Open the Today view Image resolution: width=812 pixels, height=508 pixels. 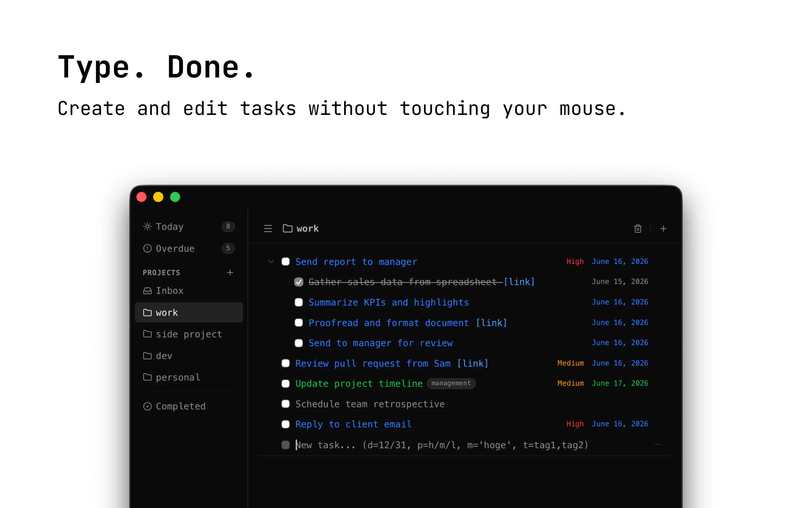tap(189, 226)
